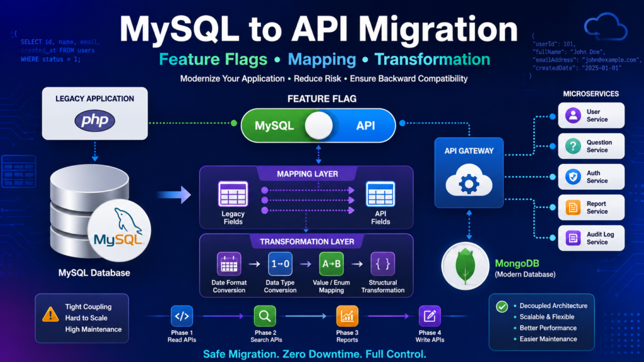Click the large blue arrow toward Mapping Layer

coord(174,195)
